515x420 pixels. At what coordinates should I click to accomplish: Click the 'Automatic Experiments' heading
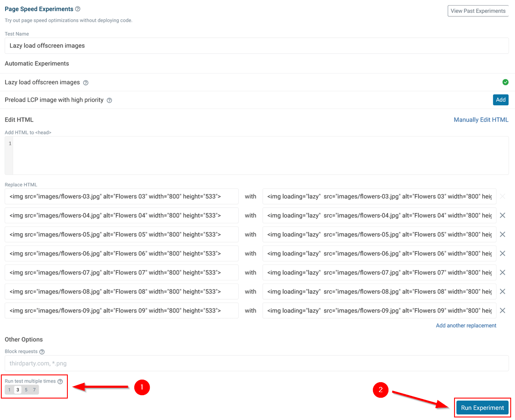coord(37,64)
